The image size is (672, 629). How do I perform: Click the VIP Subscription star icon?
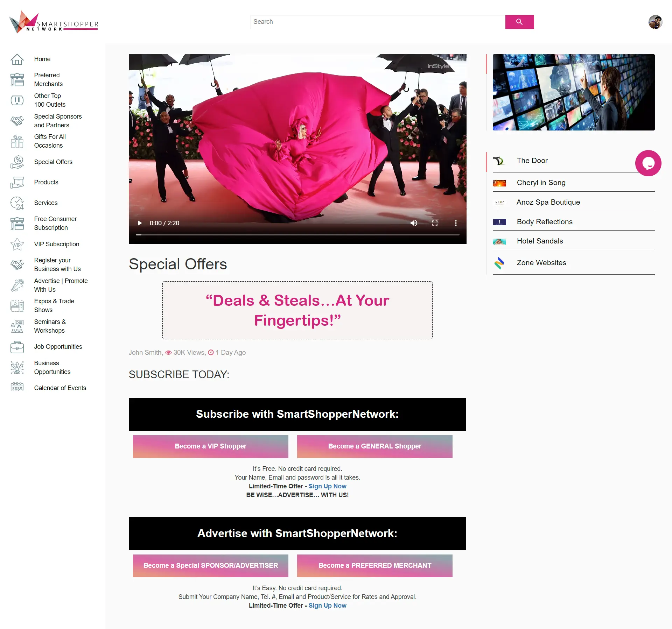click(17, 244)
